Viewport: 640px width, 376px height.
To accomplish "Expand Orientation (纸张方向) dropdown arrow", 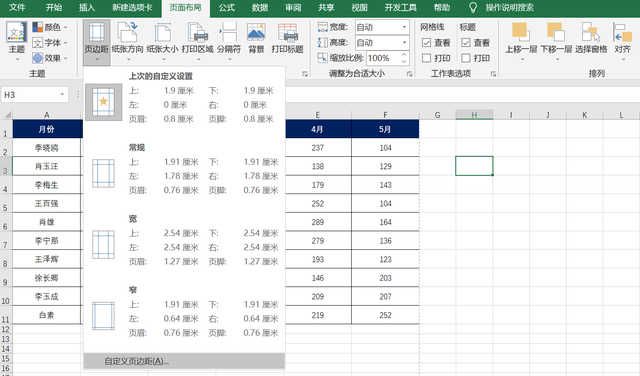I will click(128, 60).
